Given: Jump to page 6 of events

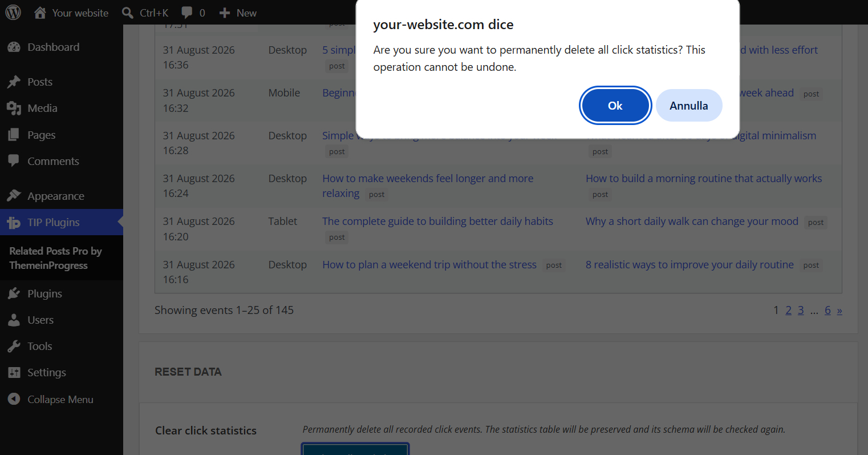Looking at the screenshot, I should pos(828,310).
